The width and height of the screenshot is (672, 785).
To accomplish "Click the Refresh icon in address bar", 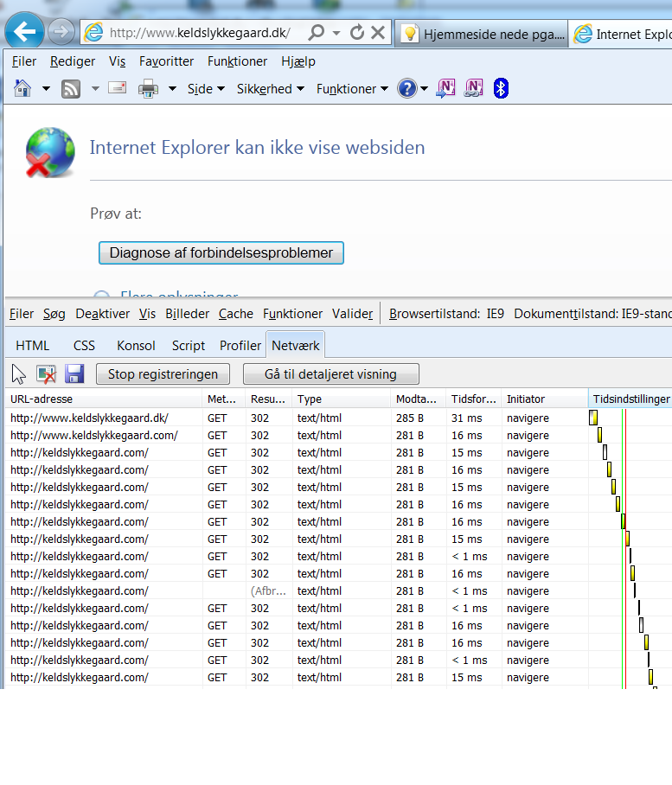I will coord(357,33).
